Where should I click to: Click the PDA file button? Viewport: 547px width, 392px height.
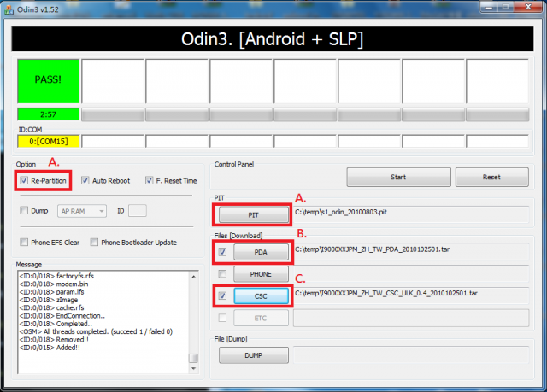[261, 252]
